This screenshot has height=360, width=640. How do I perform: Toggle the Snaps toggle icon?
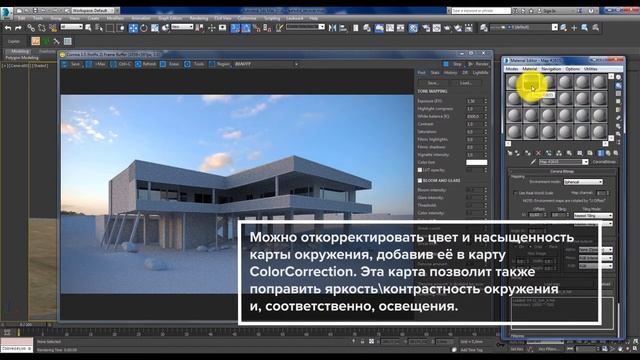tap(235, 28)
